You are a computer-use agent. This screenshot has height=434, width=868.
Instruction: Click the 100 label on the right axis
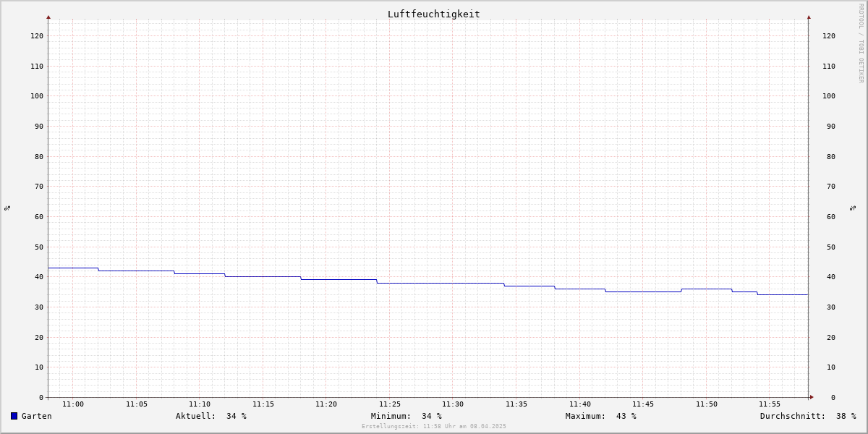coord(829,95)
